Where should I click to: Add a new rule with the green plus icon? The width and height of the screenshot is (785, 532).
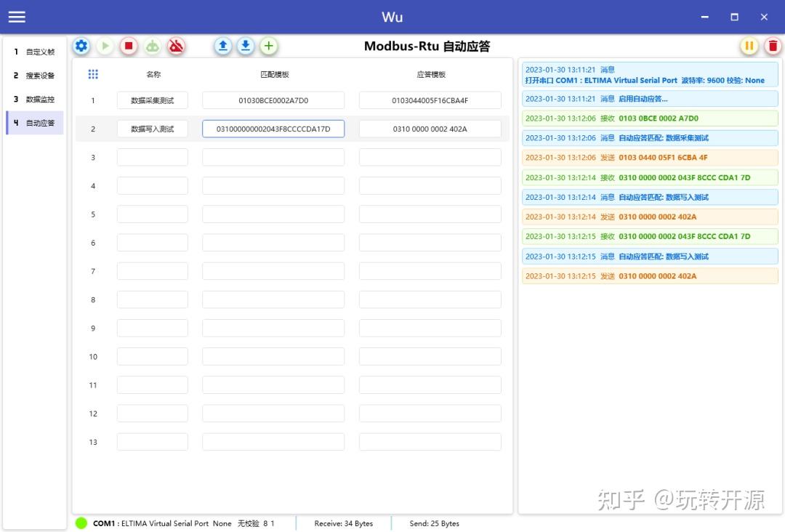(269, 46)
